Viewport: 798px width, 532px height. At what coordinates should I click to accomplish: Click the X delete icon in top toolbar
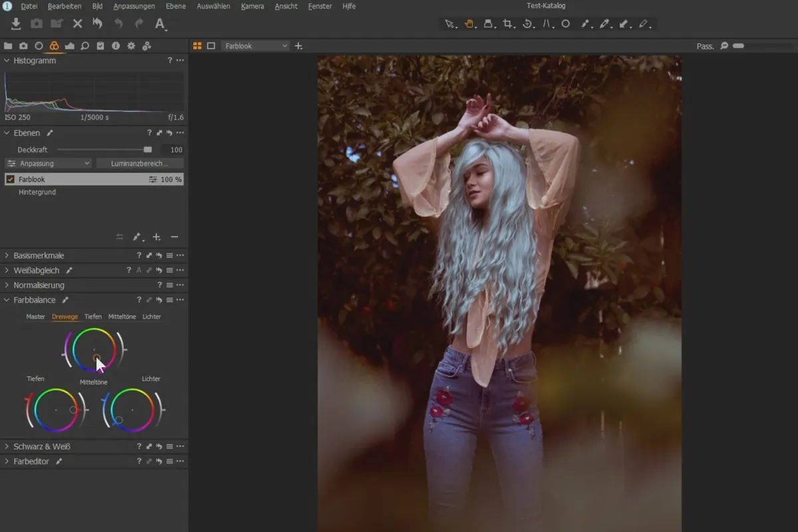click(77, 23)
